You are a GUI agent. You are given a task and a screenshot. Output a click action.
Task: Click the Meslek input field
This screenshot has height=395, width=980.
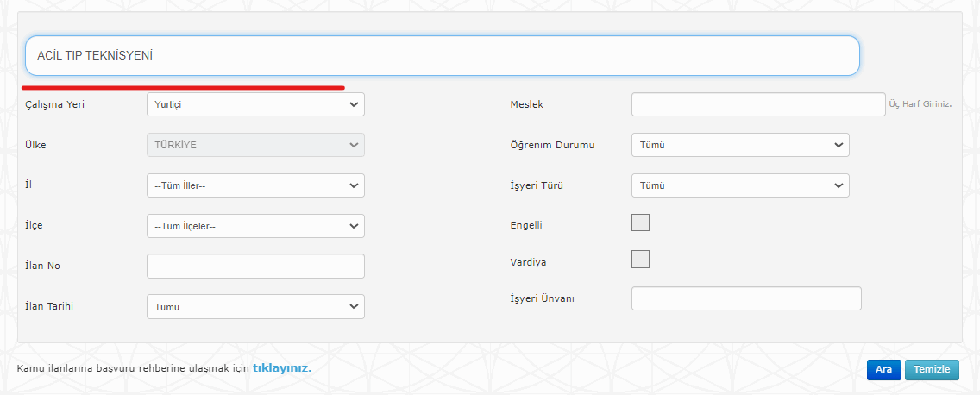tap(758, 104)
